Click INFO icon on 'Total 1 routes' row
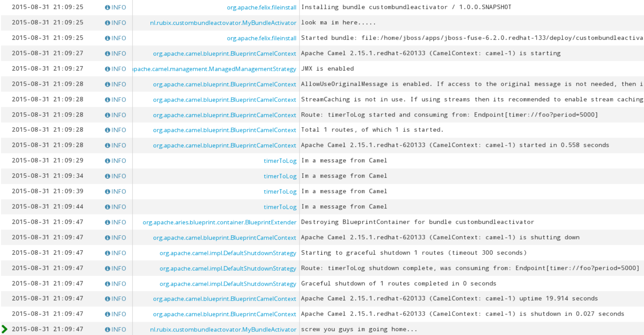Image resolution: width=644 pixels, height=335 pixels. point(107,130)
